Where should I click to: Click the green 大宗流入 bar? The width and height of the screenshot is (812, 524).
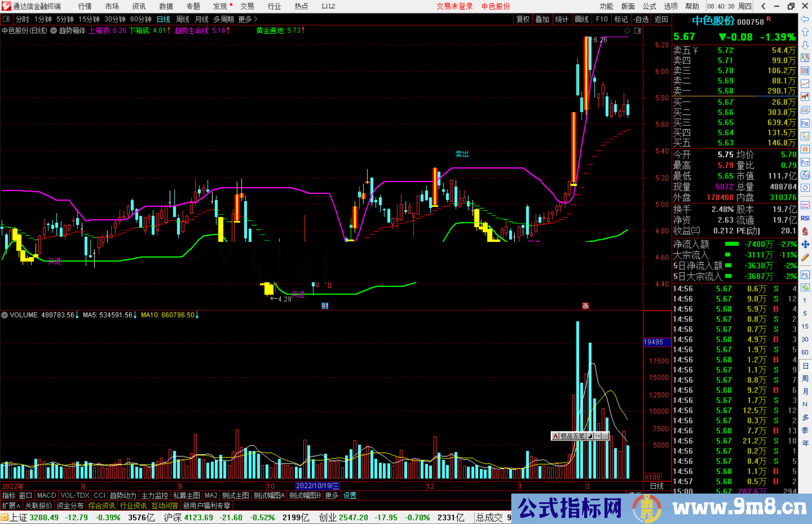(728, 255)
